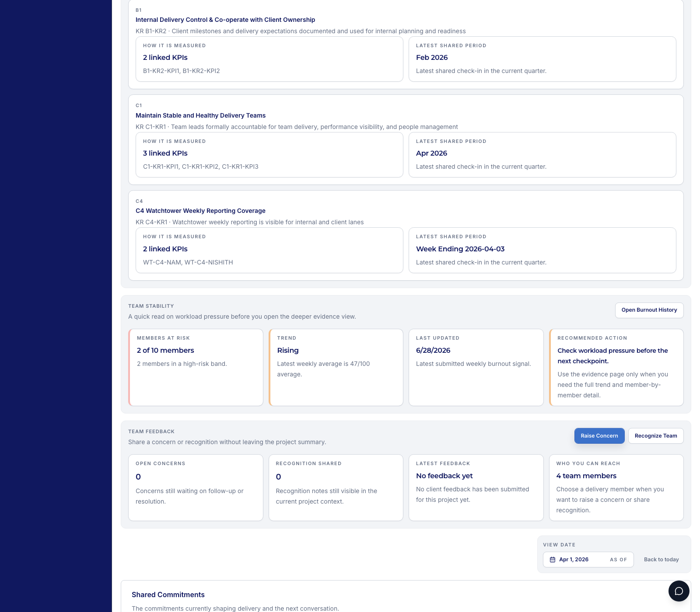Screen dimensions: 700x612
Task: Click Maintain Stable and Healthy Delivery Teams
Action: [200, 115]
